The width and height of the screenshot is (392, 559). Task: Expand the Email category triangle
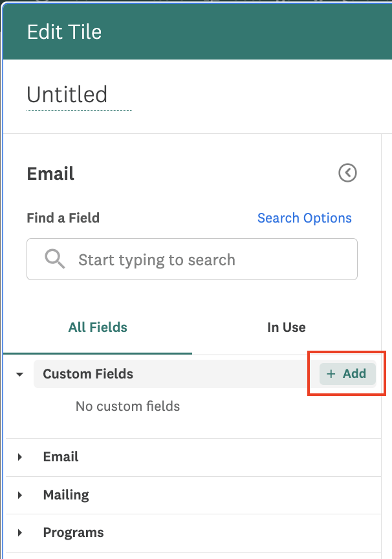pos(20,457)
